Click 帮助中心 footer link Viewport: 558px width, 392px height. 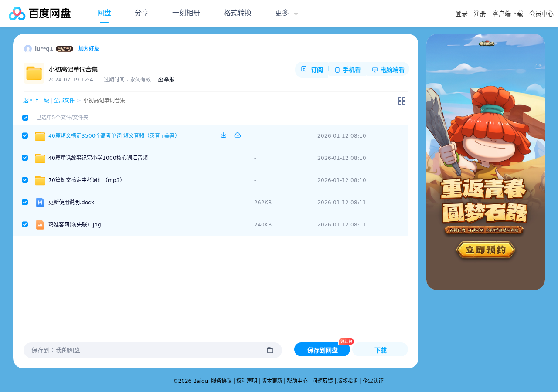click(297, 381)
